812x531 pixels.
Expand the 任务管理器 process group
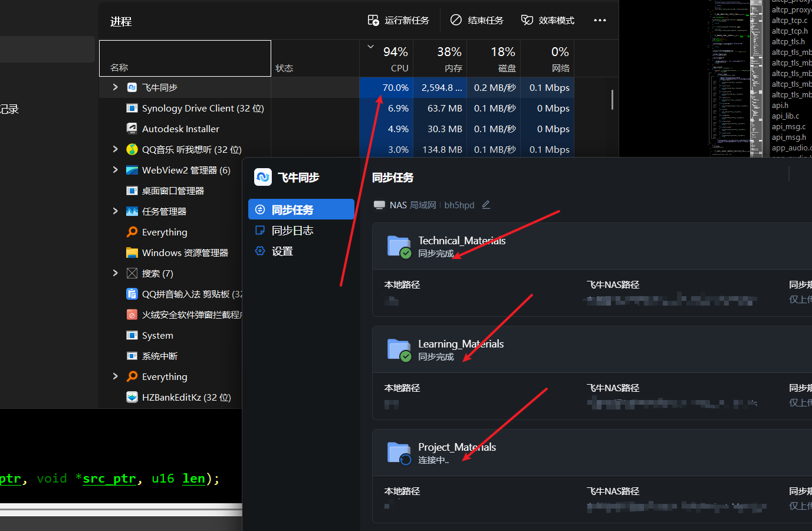click(115, 211)
